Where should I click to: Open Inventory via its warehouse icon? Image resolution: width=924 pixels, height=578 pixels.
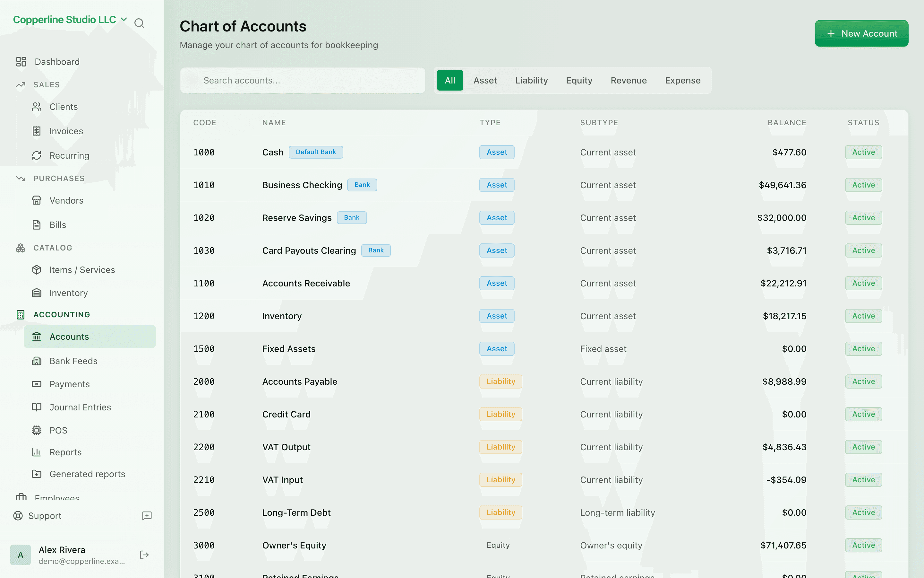click(37, 293)
